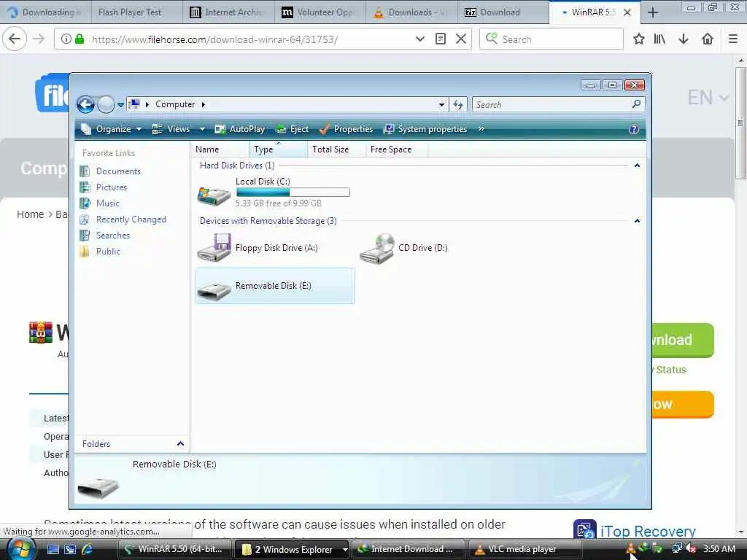Click the Computer breadcrumb in address bar

tap(175, 104)
